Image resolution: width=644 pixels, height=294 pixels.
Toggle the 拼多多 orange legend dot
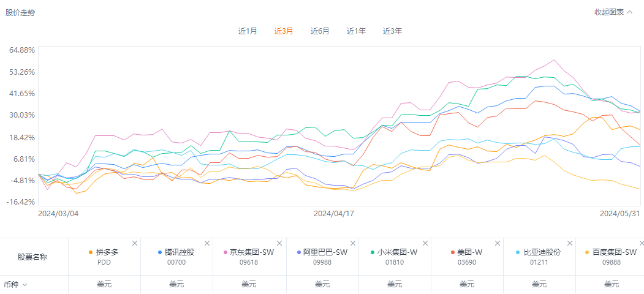point(91,252)
